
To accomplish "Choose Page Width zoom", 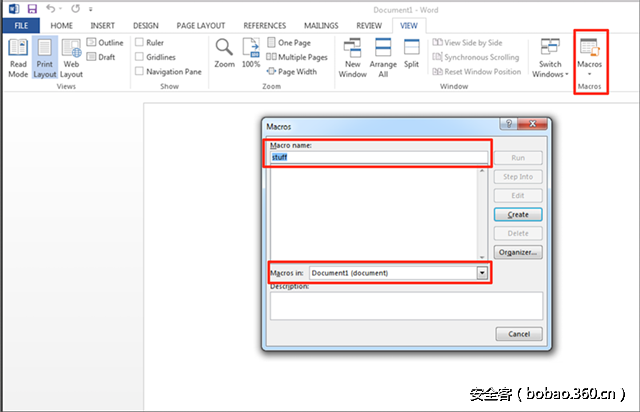I will pos(291,71).
